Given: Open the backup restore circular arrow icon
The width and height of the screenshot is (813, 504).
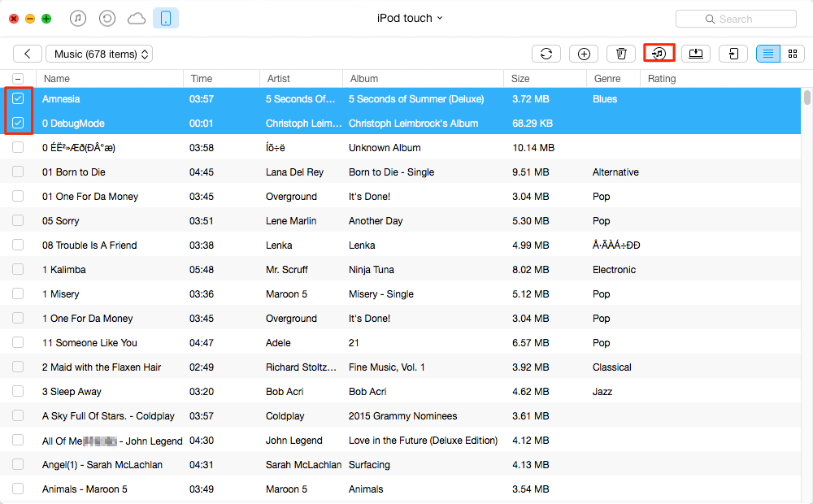Looking at the screenshot, I should pyautogui.click(x=107, y=19).
